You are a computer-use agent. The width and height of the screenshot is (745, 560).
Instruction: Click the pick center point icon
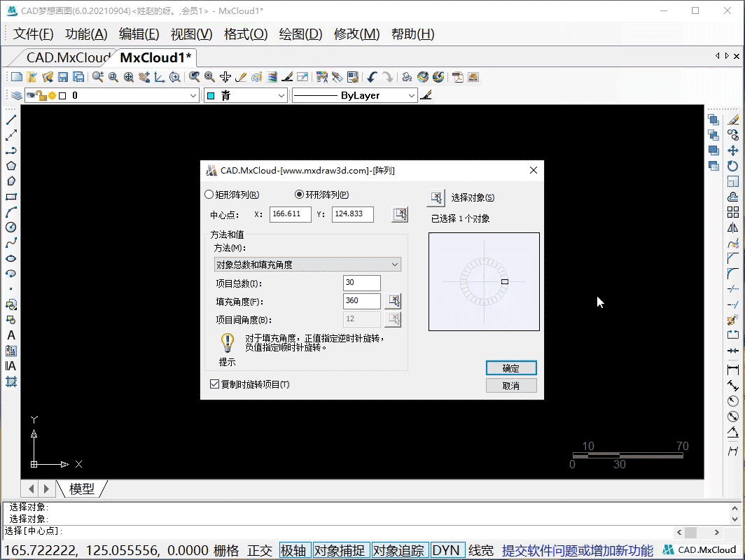pos(400,215)
